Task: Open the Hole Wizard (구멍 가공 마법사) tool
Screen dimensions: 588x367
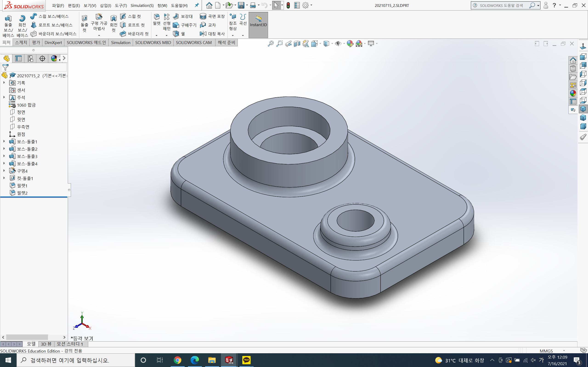Action: click(x=99, y=17)
